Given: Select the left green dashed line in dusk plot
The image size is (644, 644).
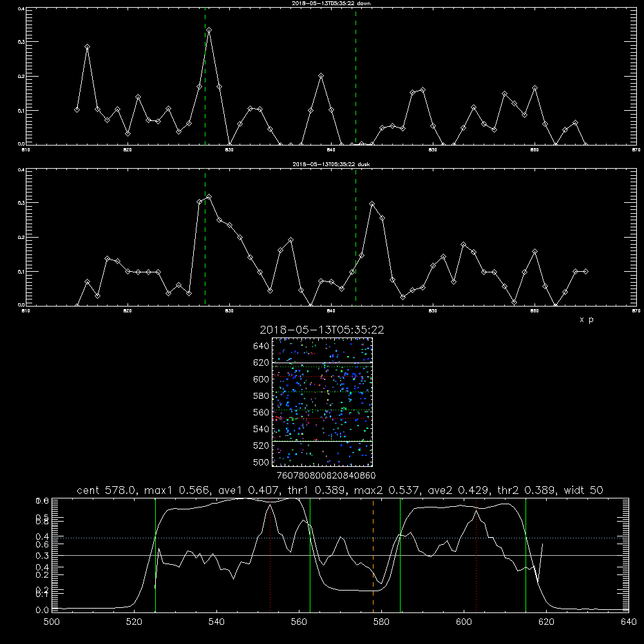Looking at the screenshot, I should 205,238.
